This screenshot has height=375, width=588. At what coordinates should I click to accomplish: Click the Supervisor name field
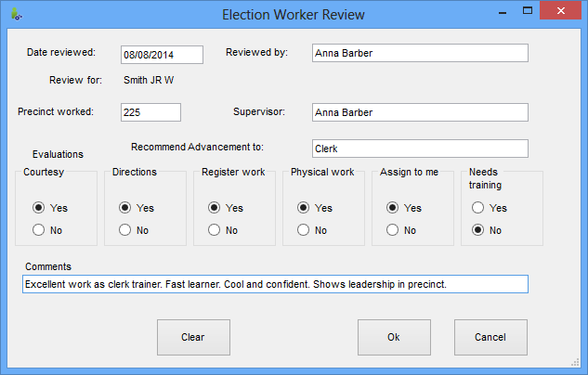[x=420, y=112]
